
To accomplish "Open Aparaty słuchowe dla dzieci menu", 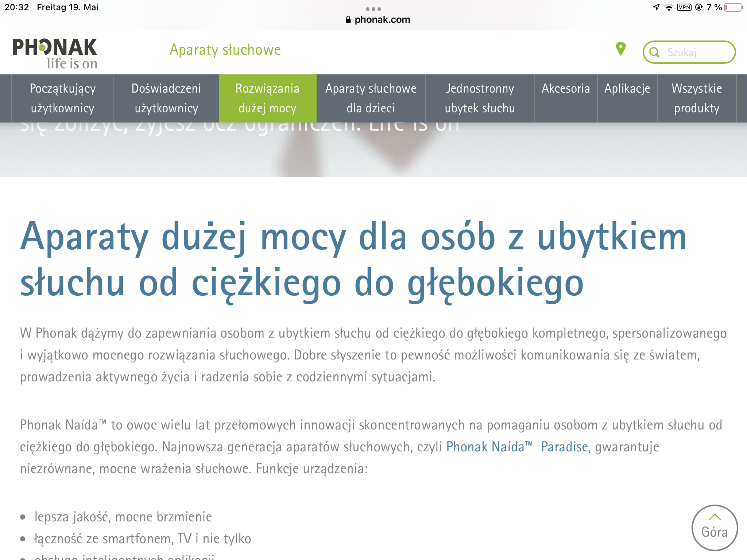I will pos(371,98).
